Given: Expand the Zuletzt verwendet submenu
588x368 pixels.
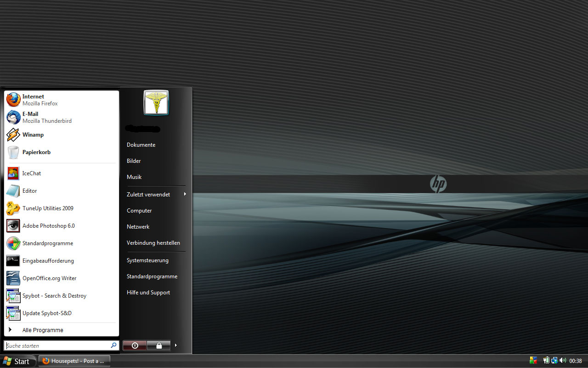Looking at the screenshot, I should pos(156,195).
